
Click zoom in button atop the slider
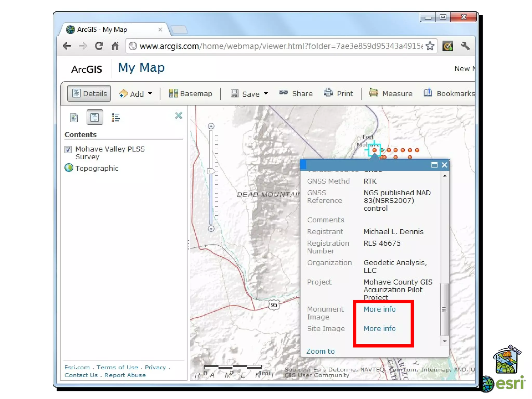point(211,127)
